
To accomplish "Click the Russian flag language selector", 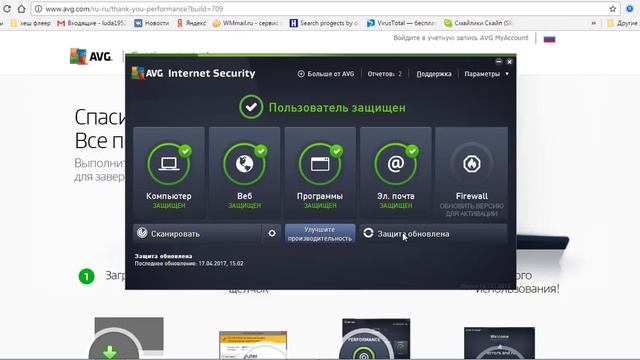I will 549,39.
